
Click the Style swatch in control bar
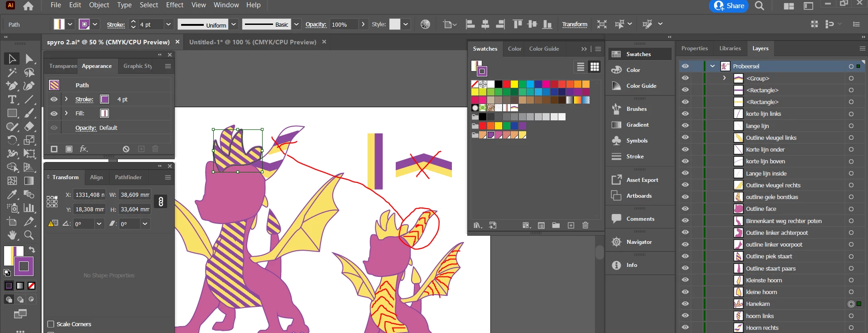tap(395, 24)
